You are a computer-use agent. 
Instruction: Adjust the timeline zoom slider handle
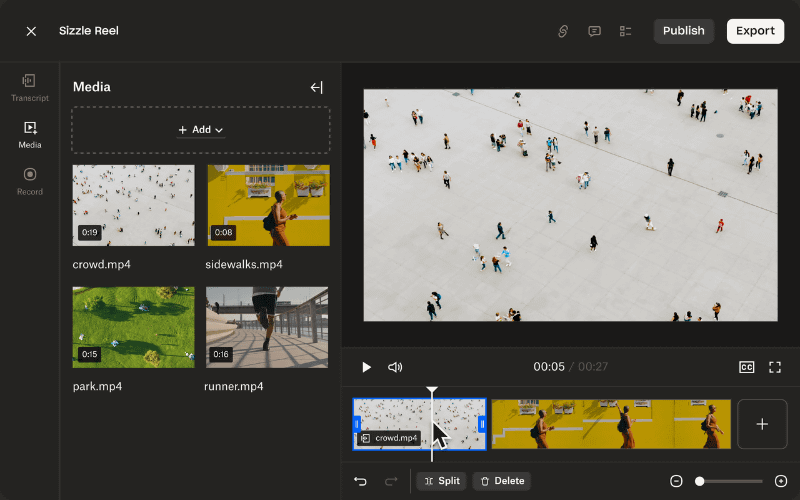(700, 481)
